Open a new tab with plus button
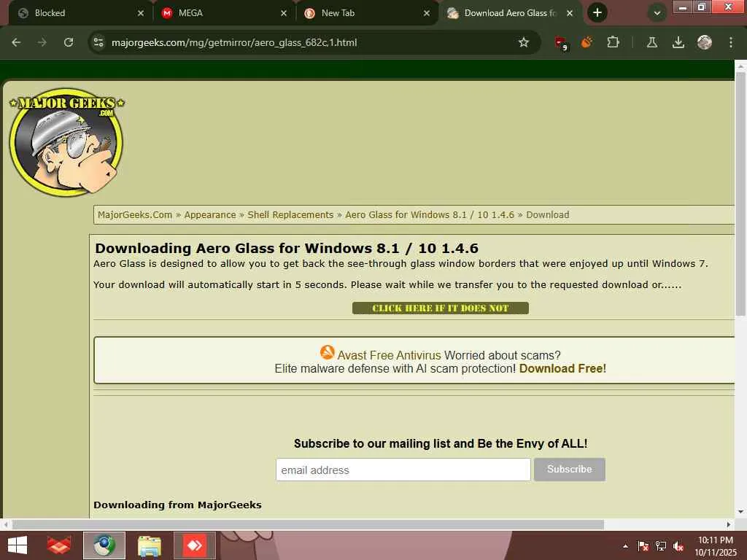 pyautogui.click(x=597, y=13)
